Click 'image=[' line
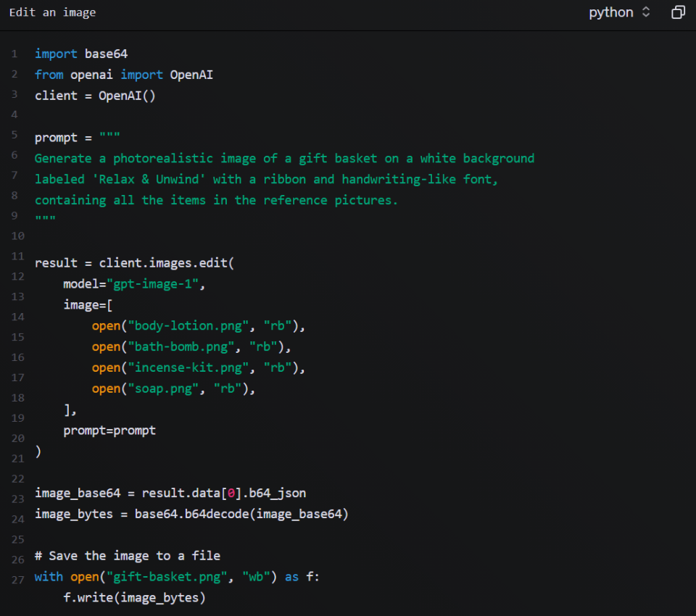This screenshot has height=616, width=696. (88, 305)
